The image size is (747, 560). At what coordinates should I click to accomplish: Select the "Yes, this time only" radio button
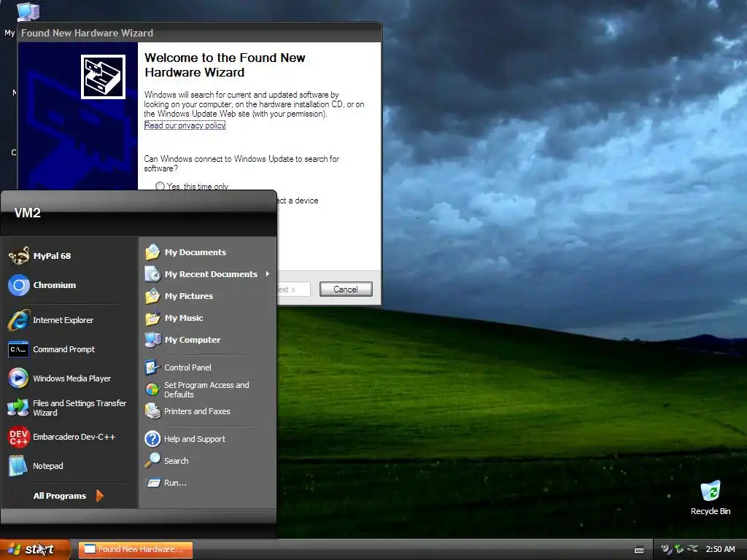(x=160, y=186)
